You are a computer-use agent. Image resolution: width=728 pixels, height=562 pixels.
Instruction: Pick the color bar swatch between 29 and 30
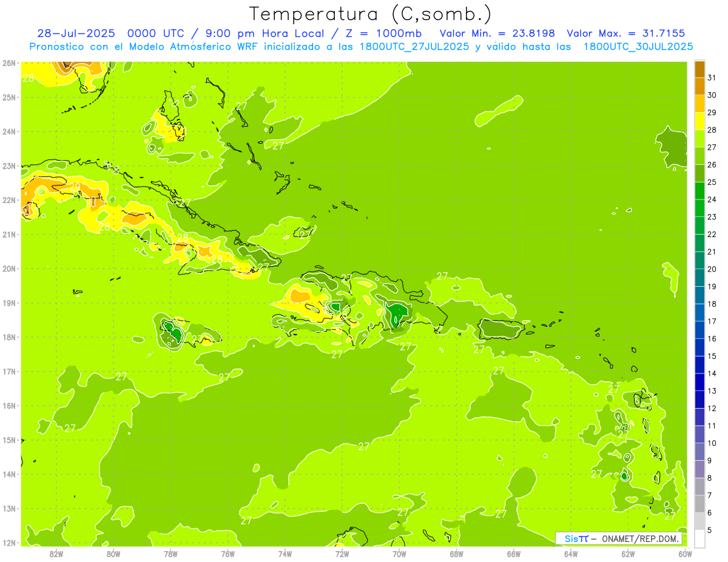[x=699, y=103]
